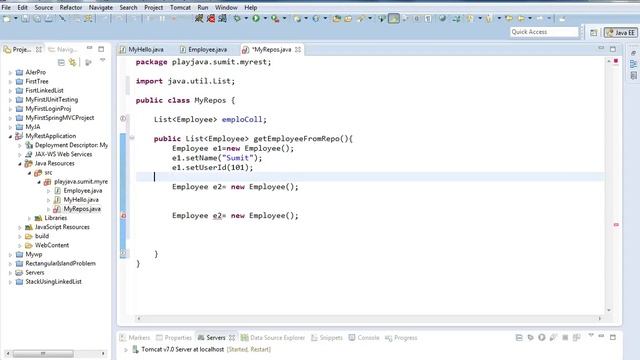The image size is (640, 360).
Task: Click Collapse All in Project Explorer
Action: 61,62
